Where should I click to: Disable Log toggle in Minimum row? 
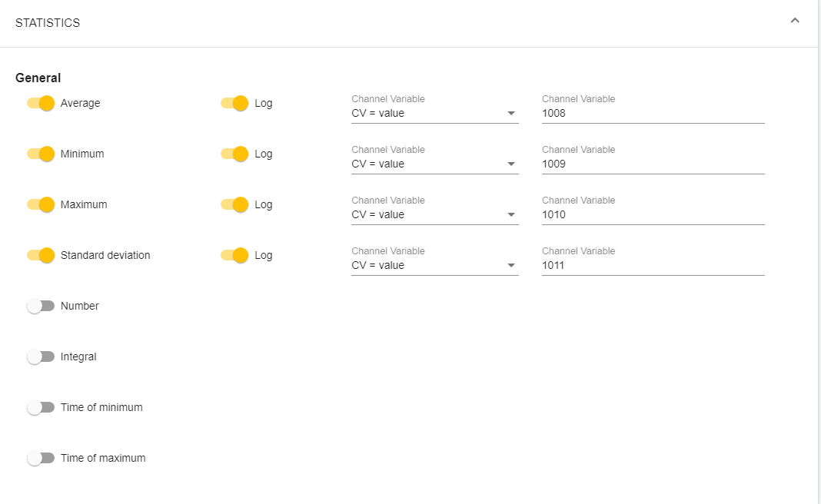pos(234,154)
